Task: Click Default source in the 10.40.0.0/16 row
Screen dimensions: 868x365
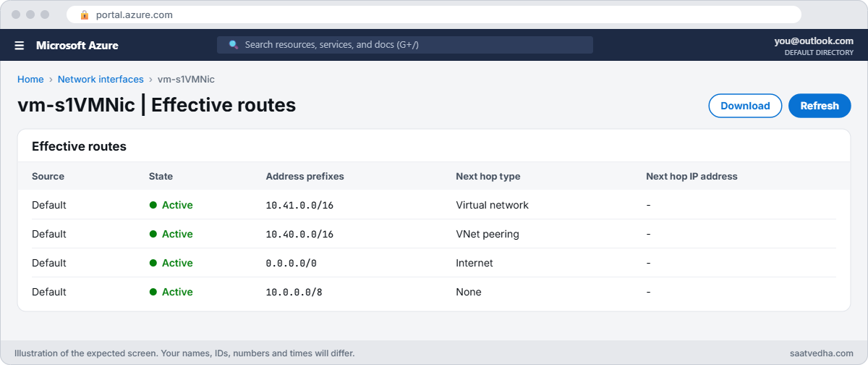Action: 49,234
